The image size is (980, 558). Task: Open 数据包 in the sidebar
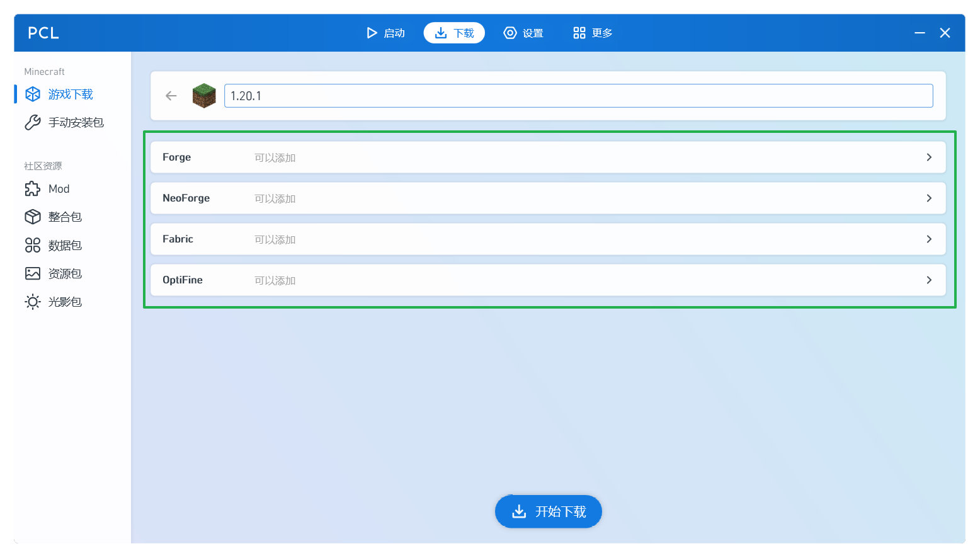click(x=66, y=245)
